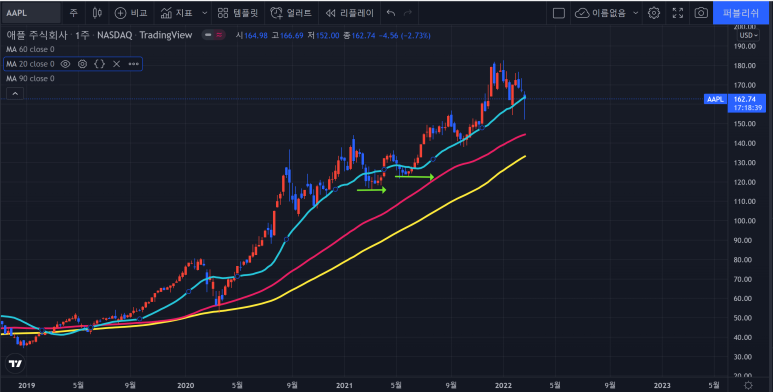Undo the last chart action

tap(391, 13)
